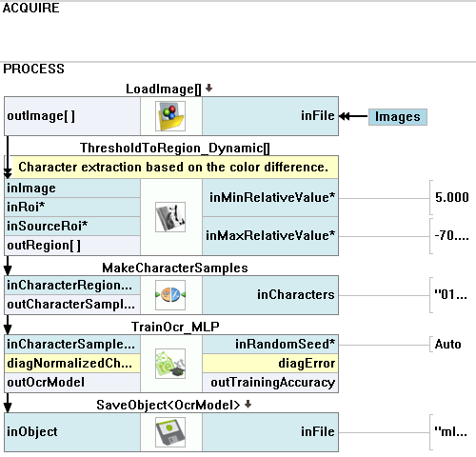Edit the SaveObject inFile path value
The width and height of the screenshot is (476, 457).
pyautogui.click(x=450, y=431)
